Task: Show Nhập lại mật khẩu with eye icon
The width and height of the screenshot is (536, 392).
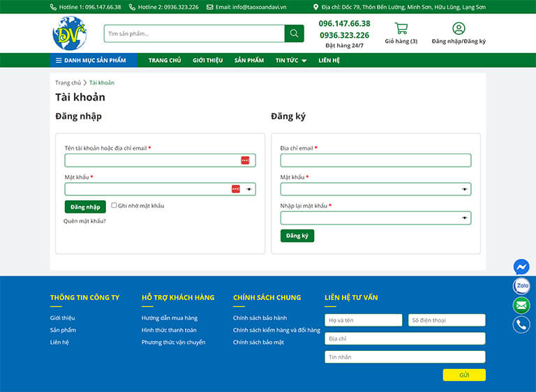Action: pos(464,218)
